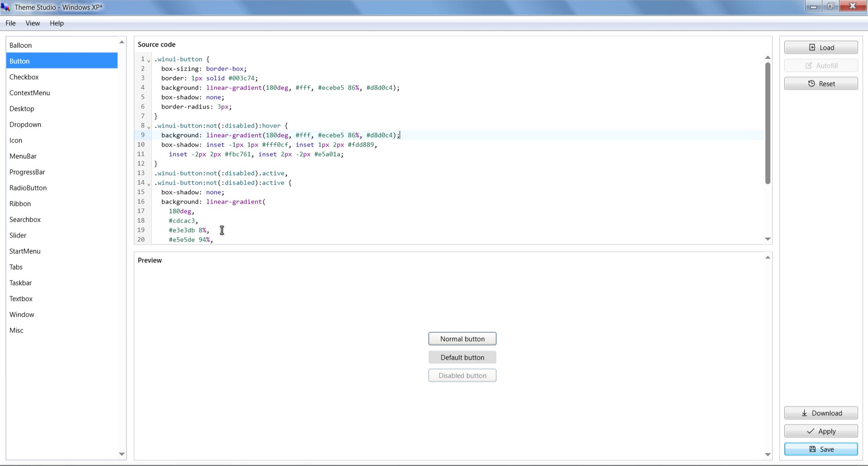Click the Autofill pencil icon
Viewport: 868px width, 466px height.
(809, 65)
